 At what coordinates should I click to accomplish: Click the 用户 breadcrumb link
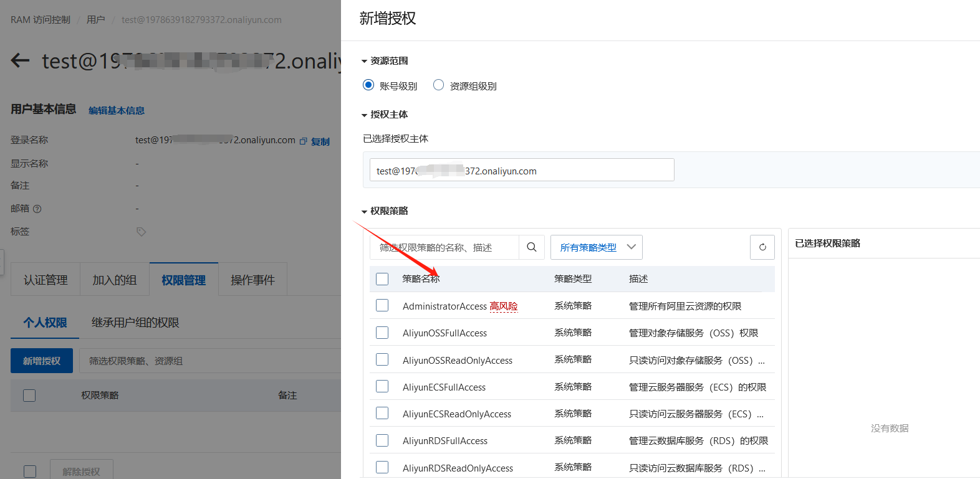point(95,20)
